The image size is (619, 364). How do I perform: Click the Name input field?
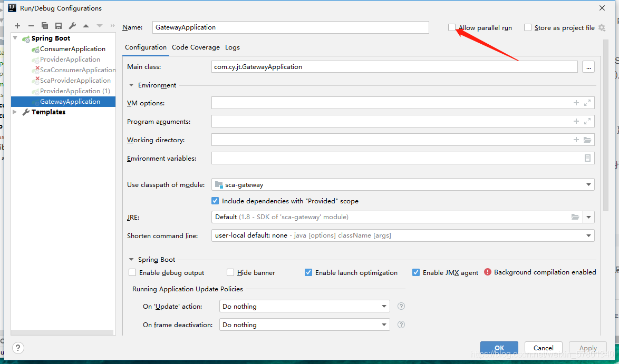click(291, 27)
